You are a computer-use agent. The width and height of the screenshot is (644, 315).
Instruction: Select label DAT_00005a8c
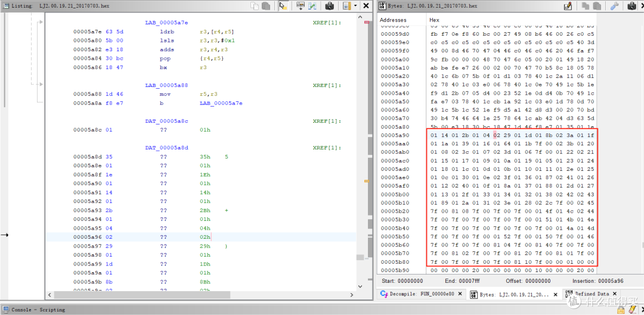pyautogui.click(x=166, y=121)
